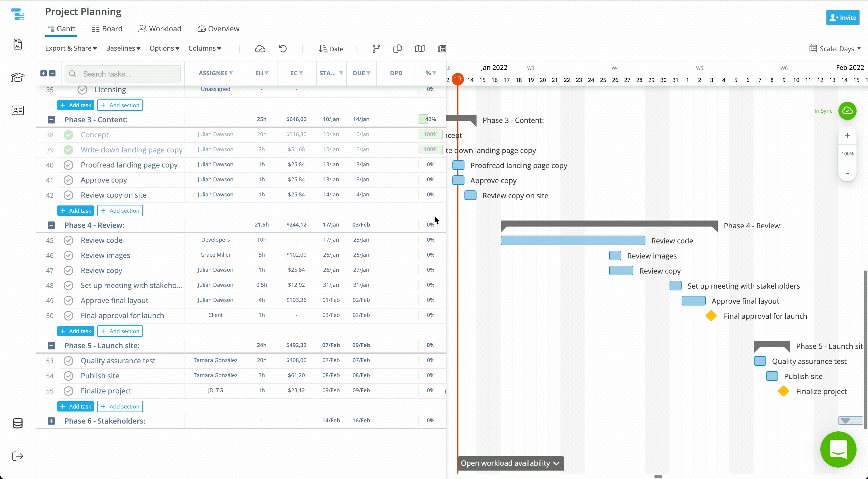Expand the Phase 6 - Stakeholders section
This screenshot has height=479, width=868.
[x=51, y=421]
